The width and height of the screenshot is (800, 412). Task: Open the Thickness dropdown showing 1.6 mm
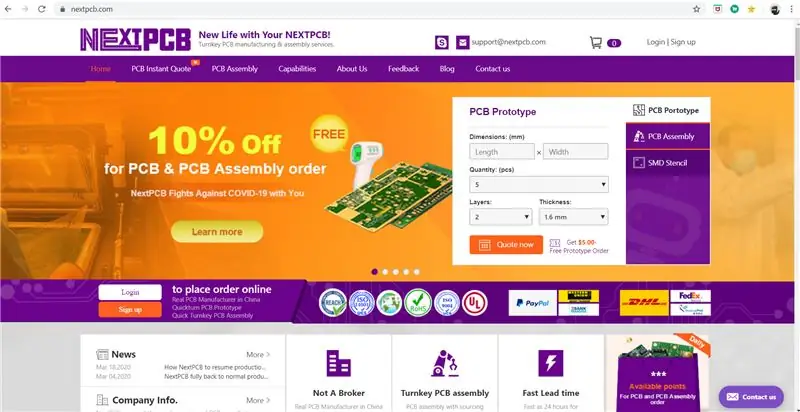tap(573, 217)
